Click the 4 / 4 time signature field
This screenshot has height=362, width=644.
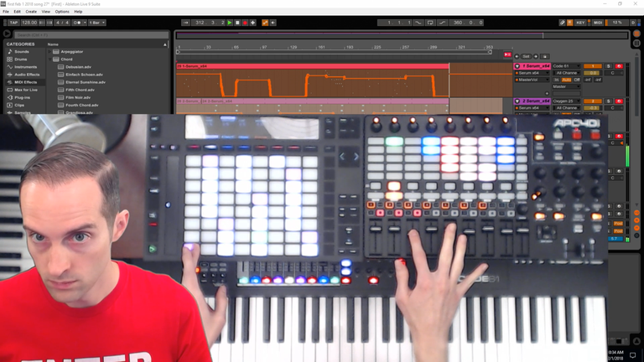click(x=62, y=23)
